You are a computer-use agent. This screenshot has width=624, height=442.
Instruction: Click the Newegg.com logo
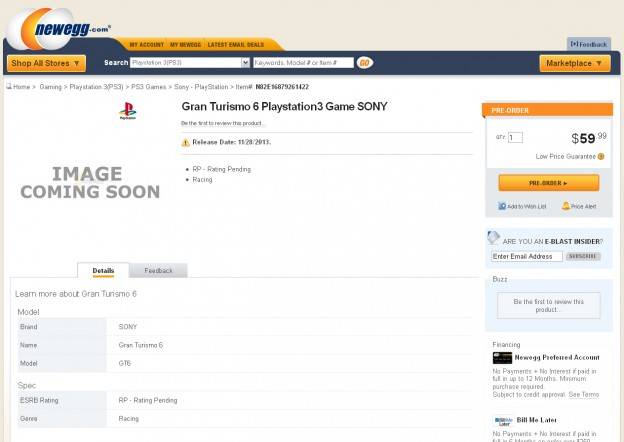coord(60,29)
